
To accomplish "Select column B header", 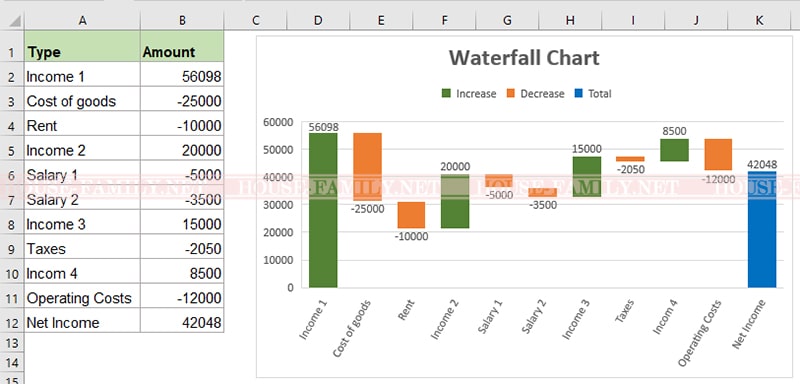I will coord(182,20).
